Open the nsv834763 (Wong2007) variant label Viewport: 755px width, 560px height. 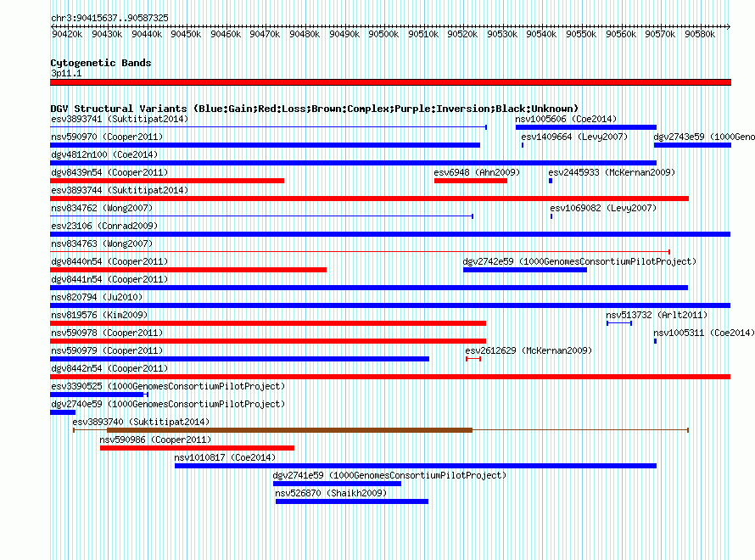coord(102,244)
